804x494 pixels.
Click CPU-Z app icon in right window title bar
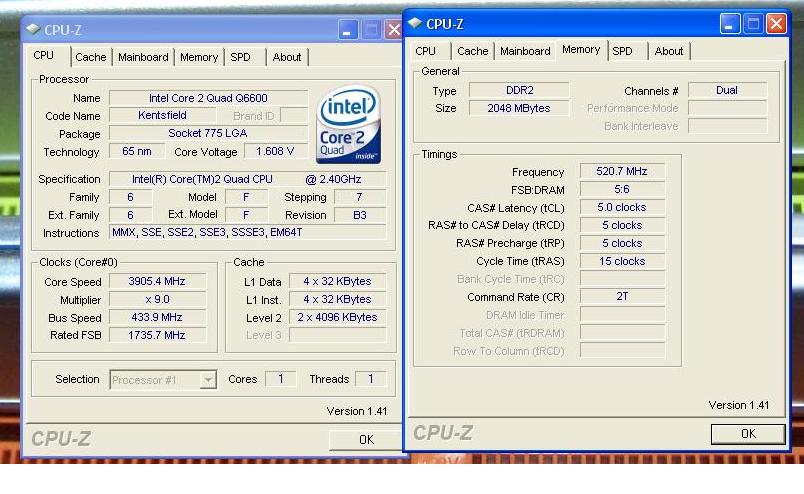pyautogui.click(x=415, y=23)
